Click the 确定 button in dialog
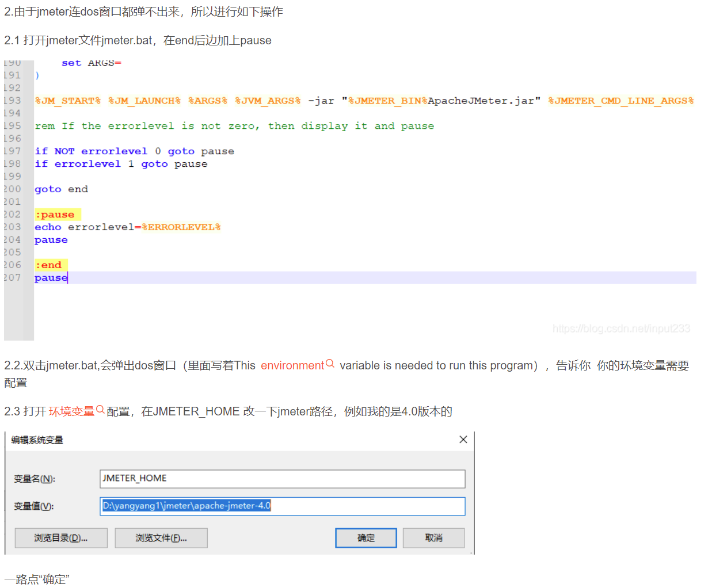This screenshot has width=712, height=588. coord(366,538)
